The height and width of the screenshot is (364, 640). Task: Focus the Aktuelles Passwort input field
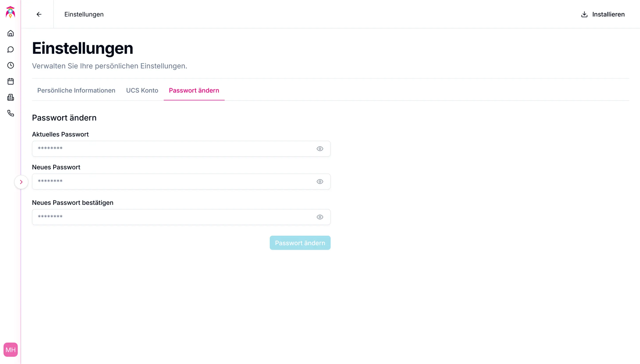point(173,149)
